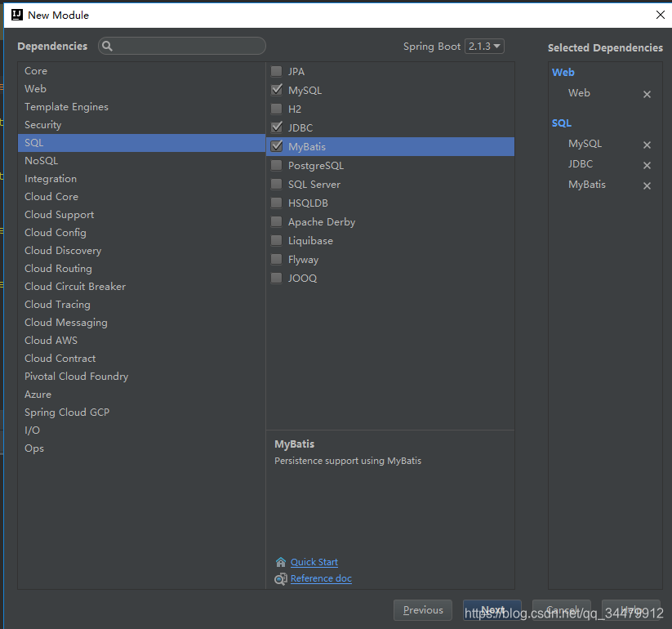
Task: Check the PostgreSQL dependency
Action: (277, 165)
